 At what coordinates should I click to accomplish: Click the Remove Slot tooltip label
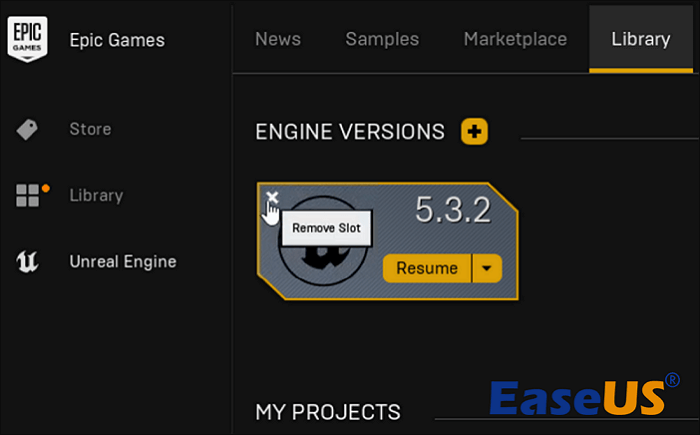pos(327,228)
